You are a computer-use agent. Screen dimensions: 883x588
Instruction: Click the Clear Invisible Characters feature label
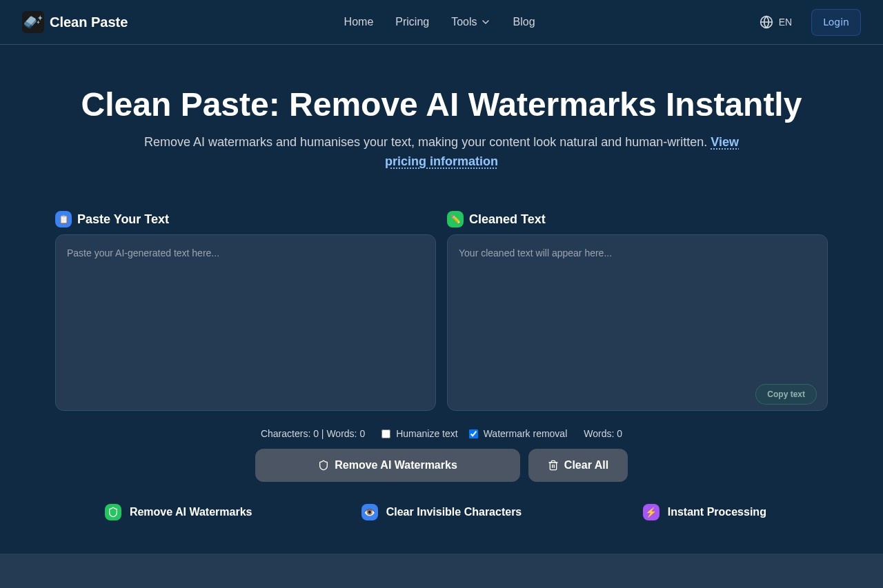(x=454, y=512)
